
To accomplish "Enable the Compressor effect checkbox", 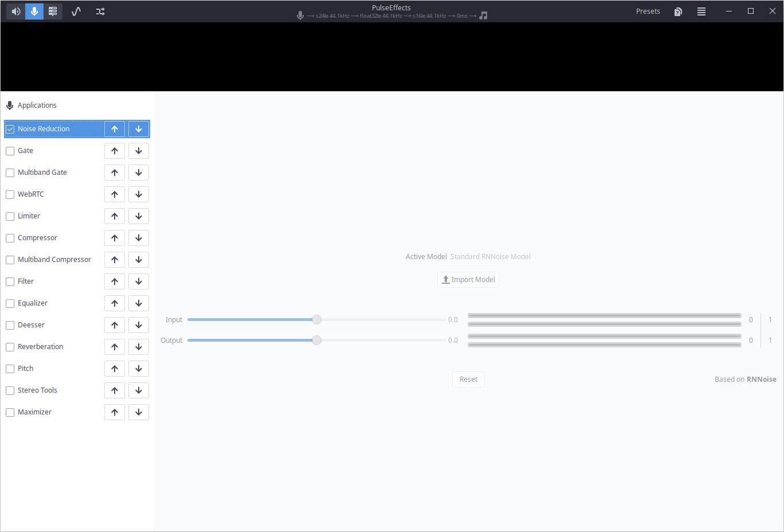I will (10, 238).
